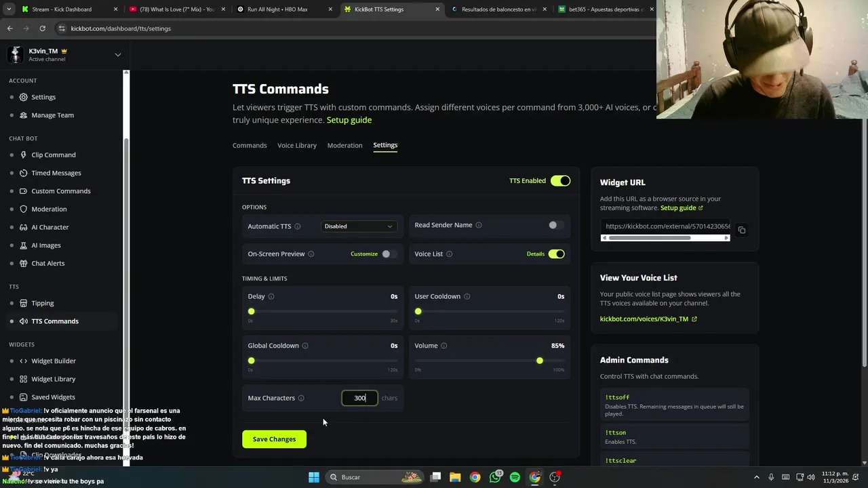
Task: Open WhatsApp in the taskbar
Action: 495,477
